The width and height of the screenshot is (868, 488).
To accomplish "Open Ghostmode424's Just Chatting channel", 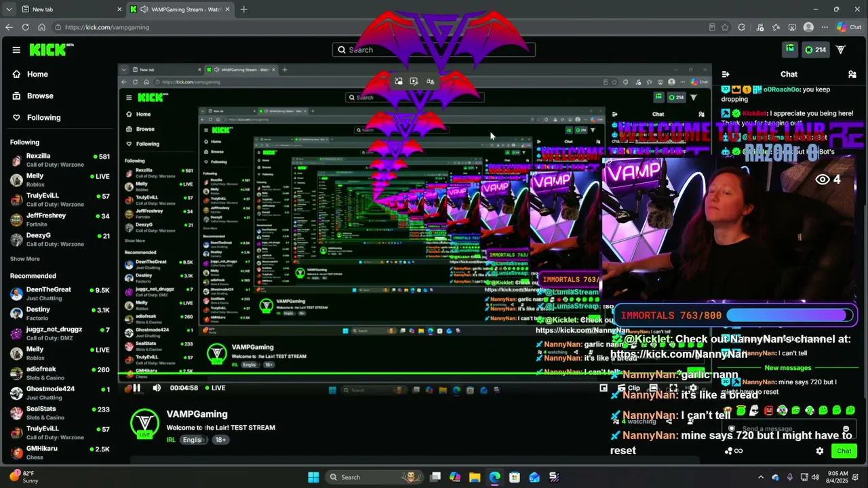I will click(x=60, y=393).
